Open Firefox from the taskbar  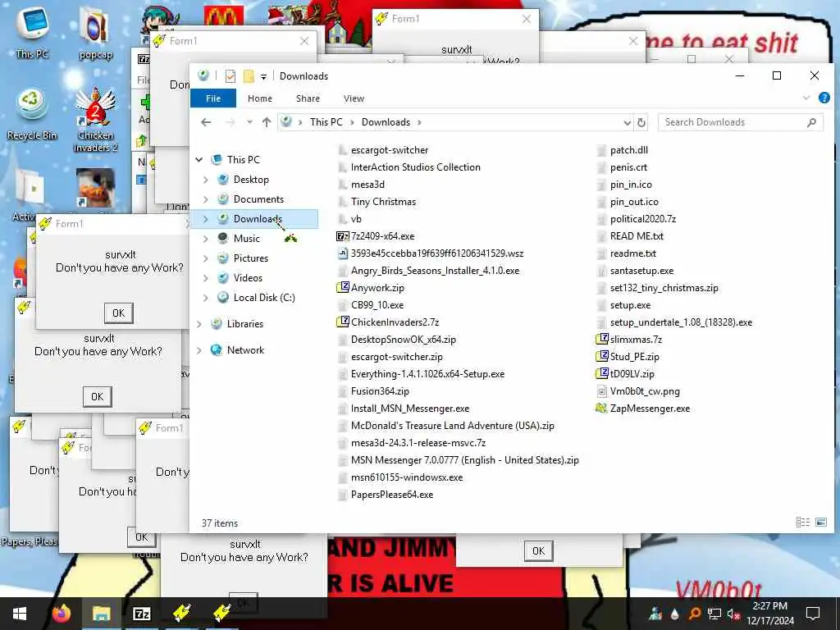click(62, 614)
